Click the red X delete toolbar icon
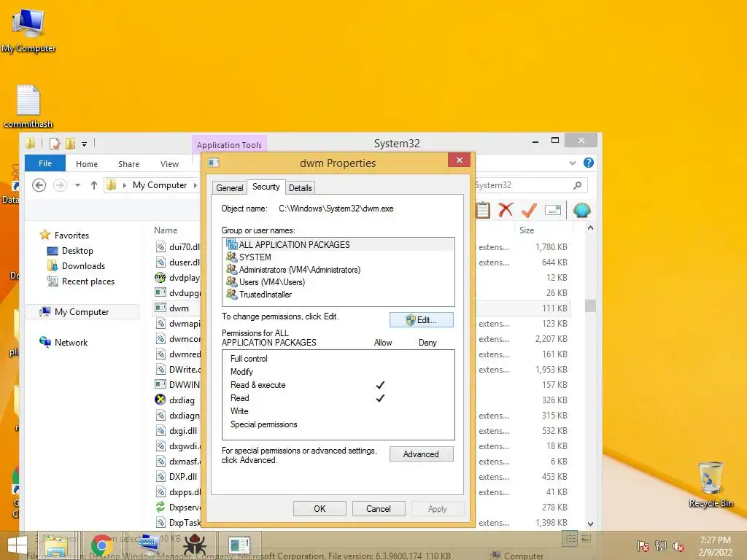The width and height of the screenshot is (747, 560). pos(506,209)
